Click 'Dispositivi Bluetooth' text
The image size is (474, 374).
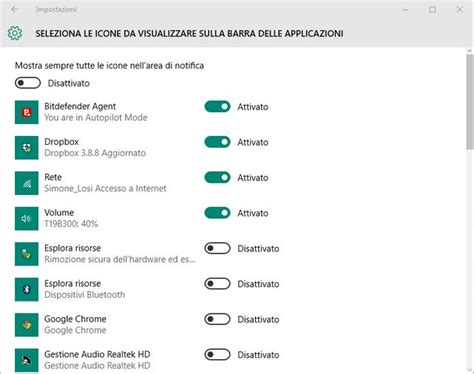coord(85,295)
